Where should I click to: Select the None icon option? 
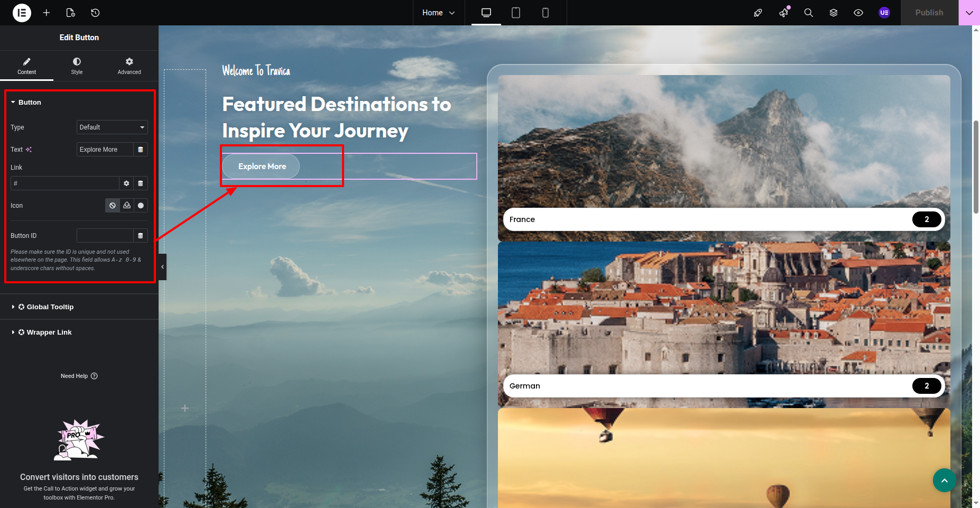coord(113,206)
